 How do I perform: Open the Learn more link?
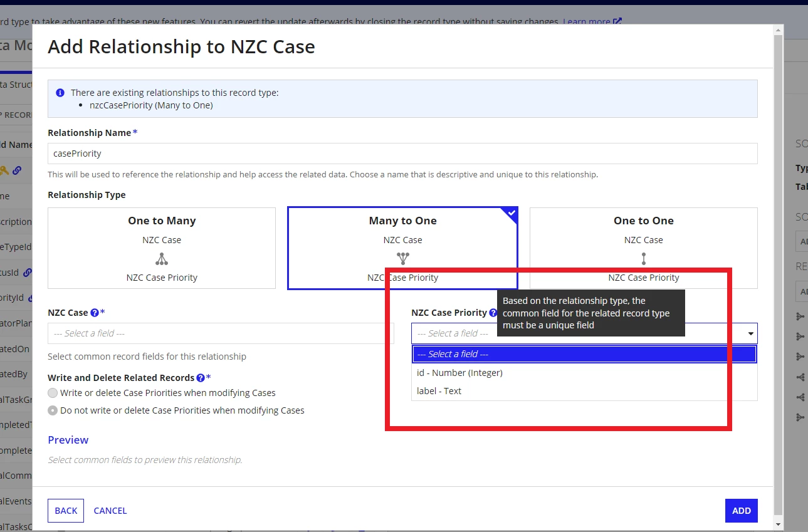pyautogui.click(x=587, y=21)
